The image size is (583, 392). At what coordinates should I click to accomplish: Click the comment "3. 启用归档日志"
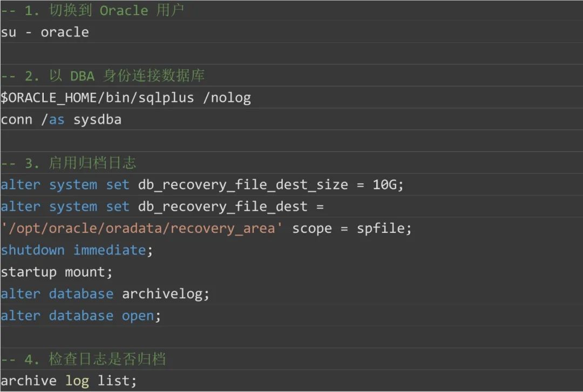[x=69, y=163]
